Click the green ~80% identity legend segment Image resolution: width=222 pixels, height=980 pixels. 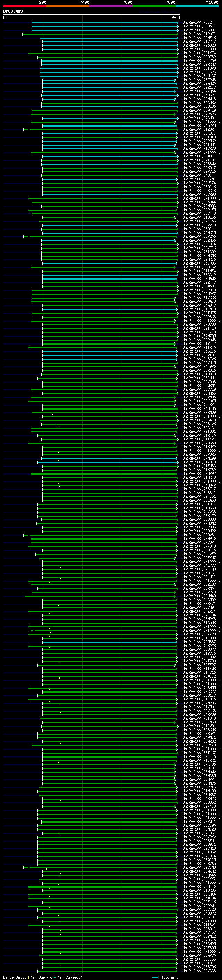[x=154, y=6]
